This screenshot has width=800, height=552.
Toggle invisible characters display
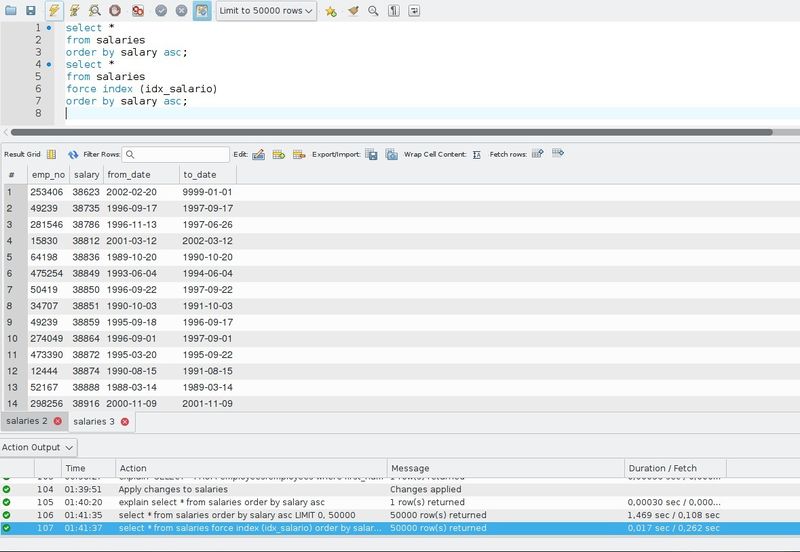pyautogui.click(x=394, y=10)
